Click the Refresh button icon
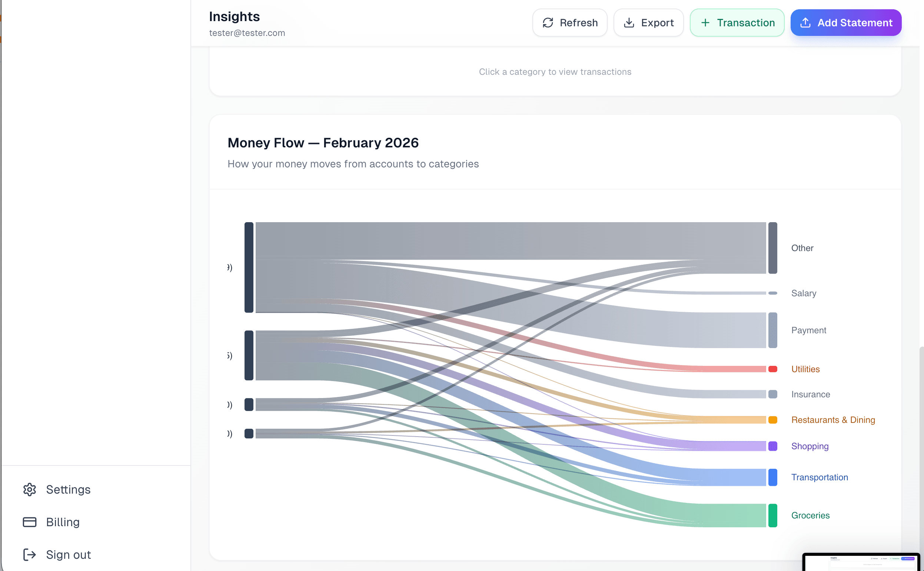924x571 pixels. coord(548,23)
